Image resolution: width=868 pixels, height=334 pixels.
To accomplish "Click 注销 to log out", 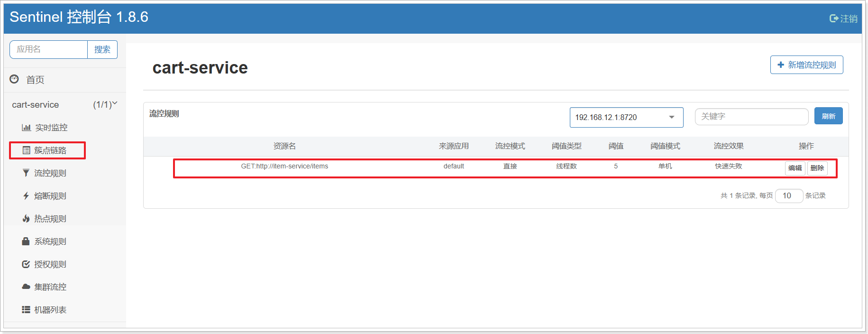I will click(x=849, y=19).
